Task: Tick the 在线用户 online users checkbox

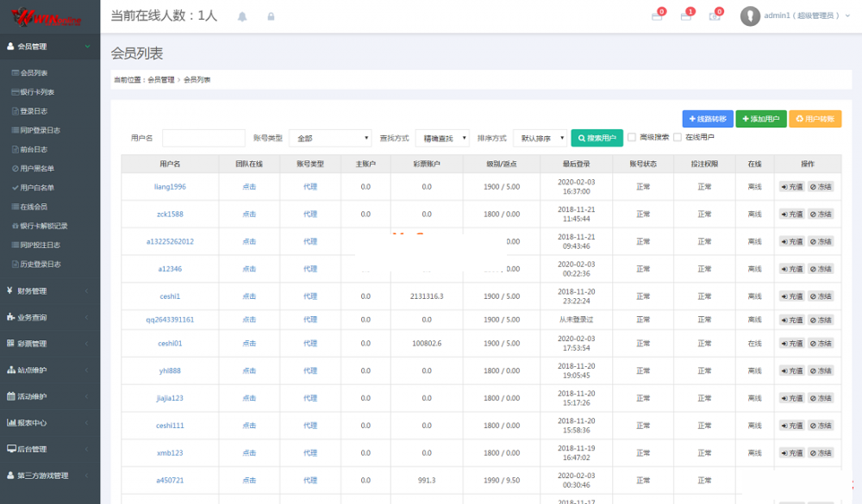Action: click(x=678, y=137)
